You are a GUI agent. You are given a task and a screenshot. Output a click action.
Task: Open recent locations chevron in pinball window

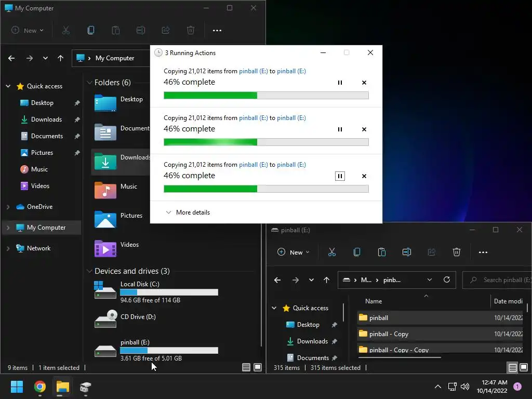311,280
